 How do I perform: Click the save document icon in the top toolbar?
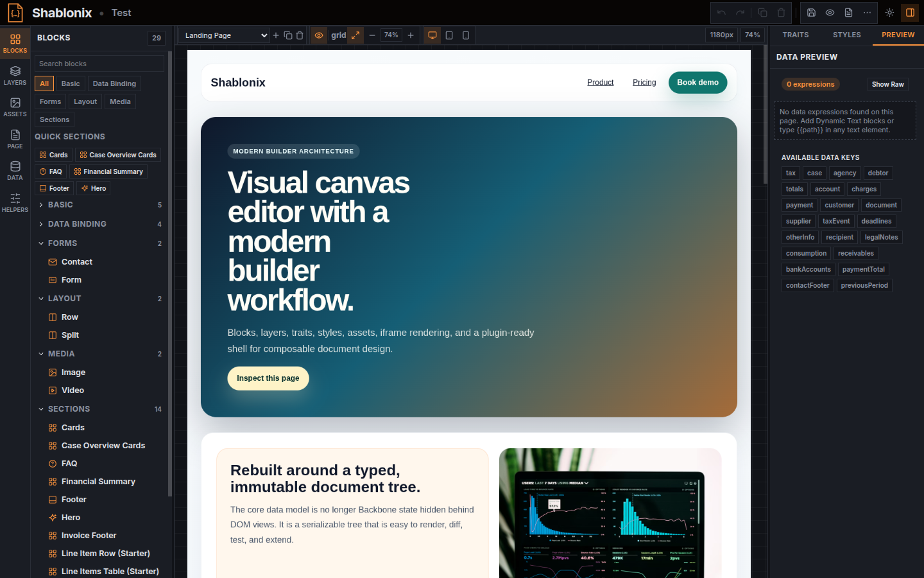(812, 13)
